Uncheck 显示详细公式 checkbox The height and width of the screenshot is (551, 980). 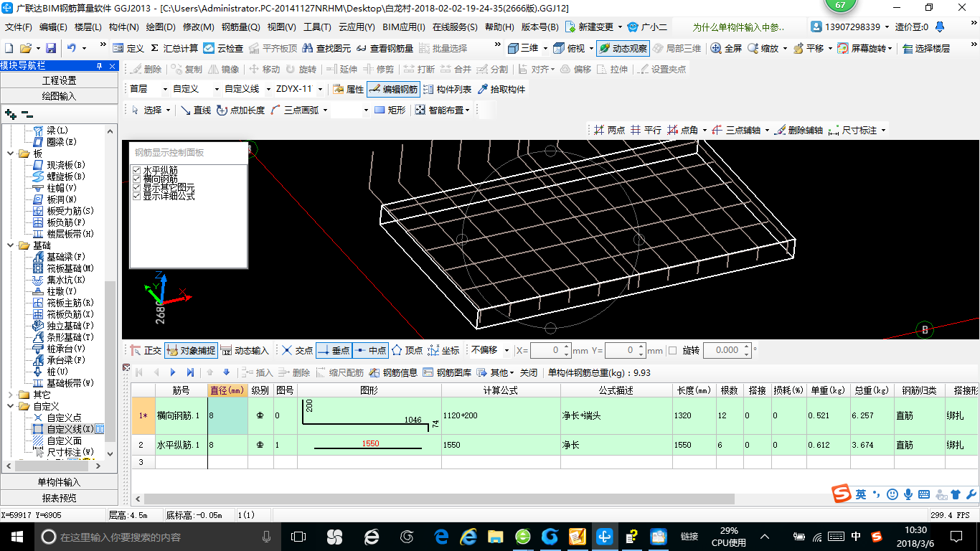point(136,196)
